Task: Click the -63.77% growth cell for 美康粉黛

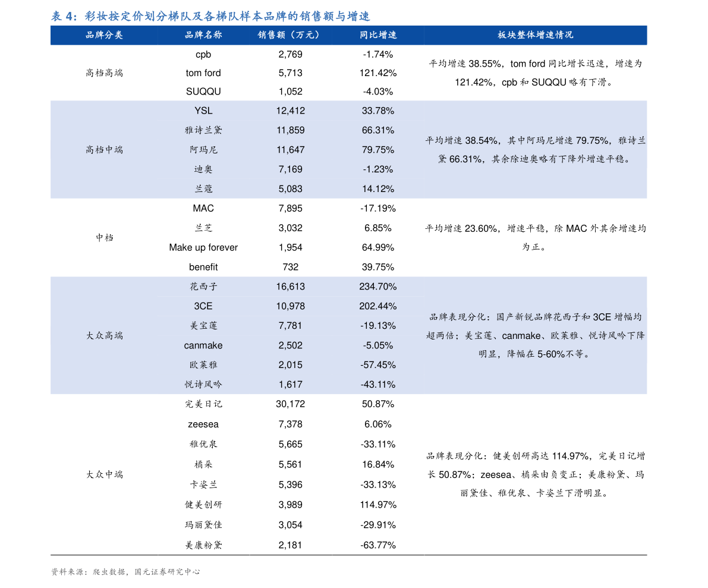Action: [378, 546]
